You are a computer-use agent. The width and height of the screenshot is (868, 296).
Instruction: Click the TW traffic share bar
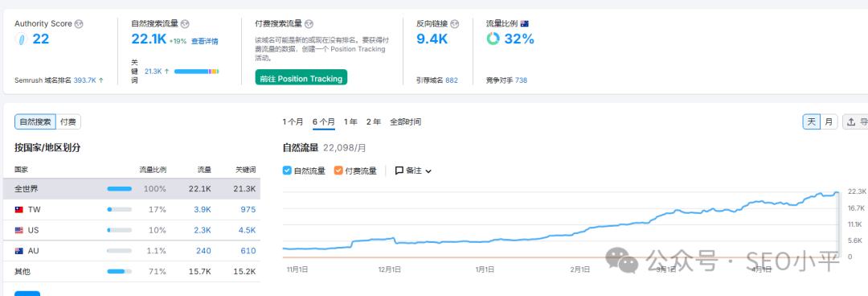tap(120, 209)
